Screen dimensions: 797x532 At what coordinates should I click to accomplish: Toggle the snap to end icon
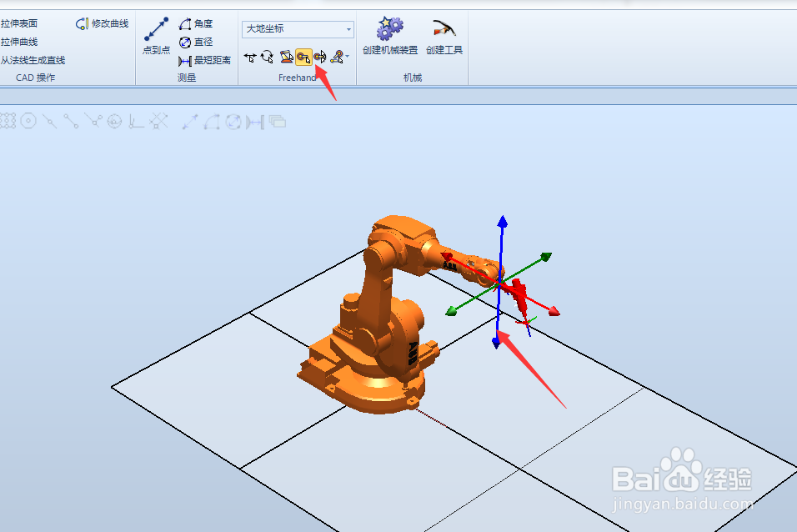[x=71, y=121]
